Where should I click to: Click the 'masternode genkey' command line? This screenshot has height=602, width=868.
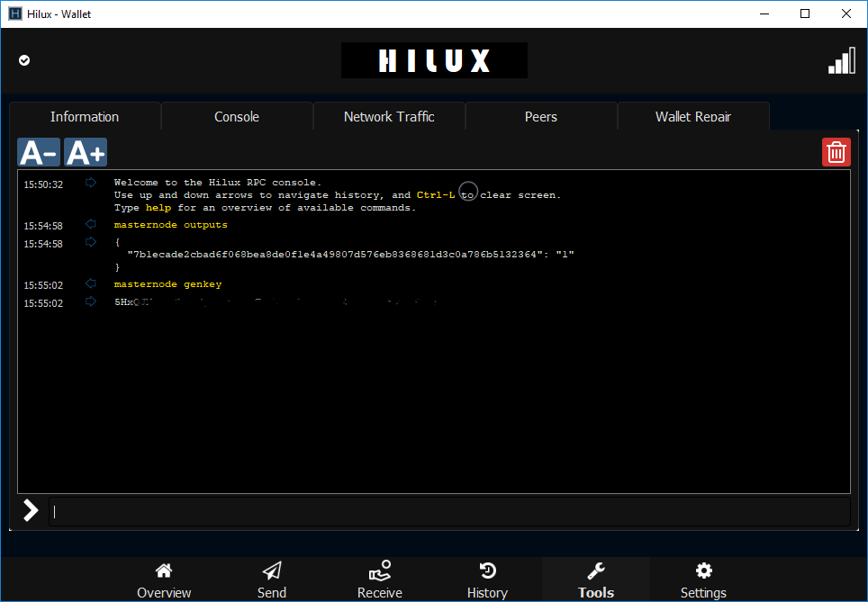coord(167,283)
